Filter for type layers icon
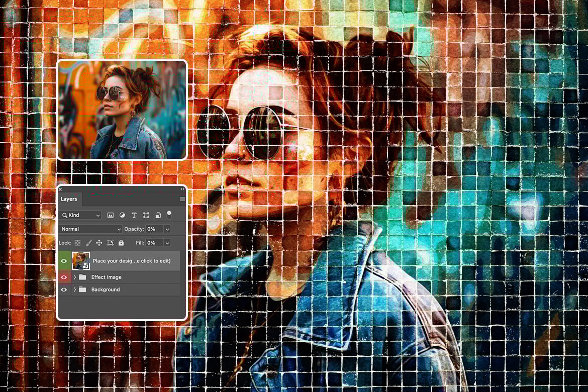This screenshot has height=392, width=588. point(134,215)
